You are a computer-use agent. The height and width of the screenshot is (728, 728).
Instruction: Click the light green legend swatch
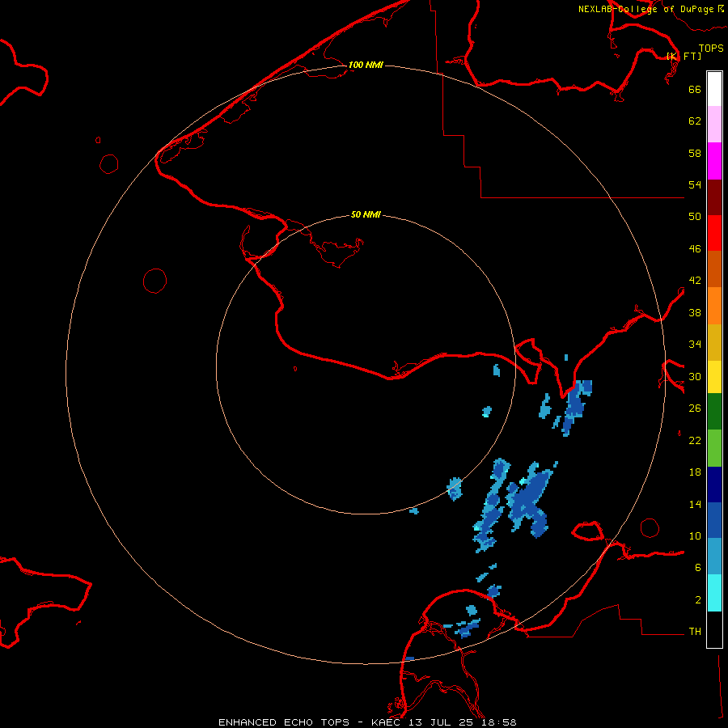714,448
